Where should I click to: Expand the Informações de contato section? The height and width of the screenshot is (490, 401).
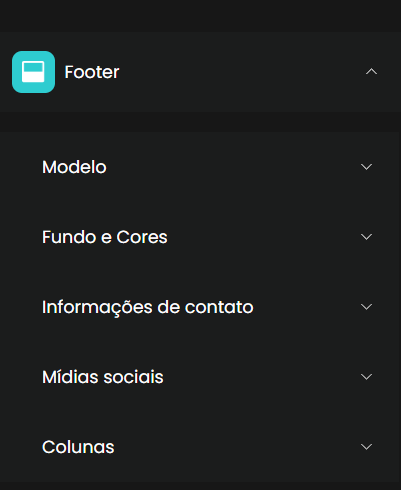coord(200,307)
